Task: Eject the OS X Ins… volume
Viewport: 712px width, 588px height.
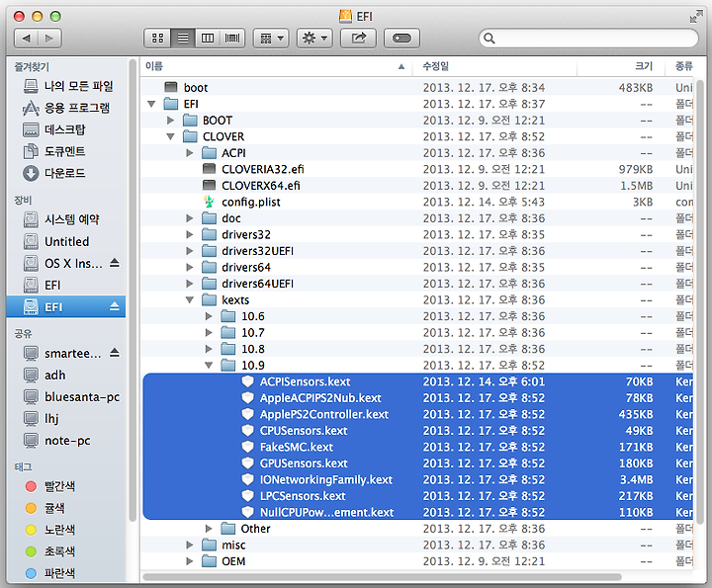Action: coord(115,263)
